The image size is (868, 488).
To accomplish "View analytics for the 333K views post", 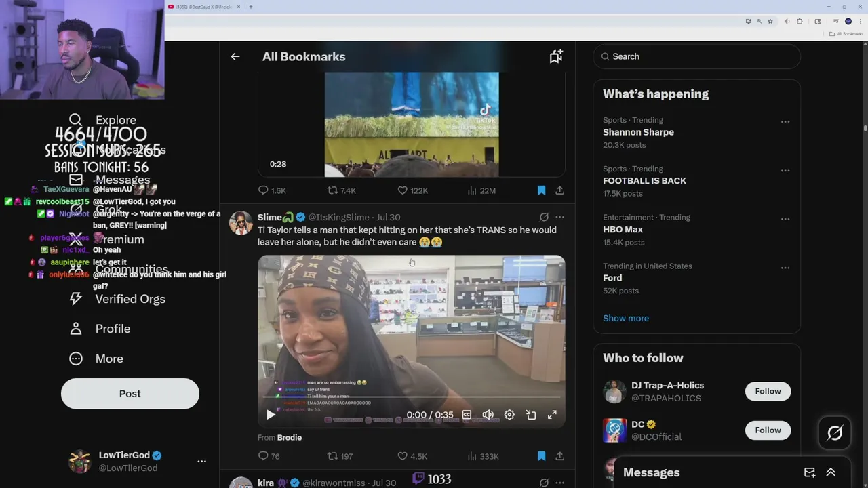I will (483, 457).
